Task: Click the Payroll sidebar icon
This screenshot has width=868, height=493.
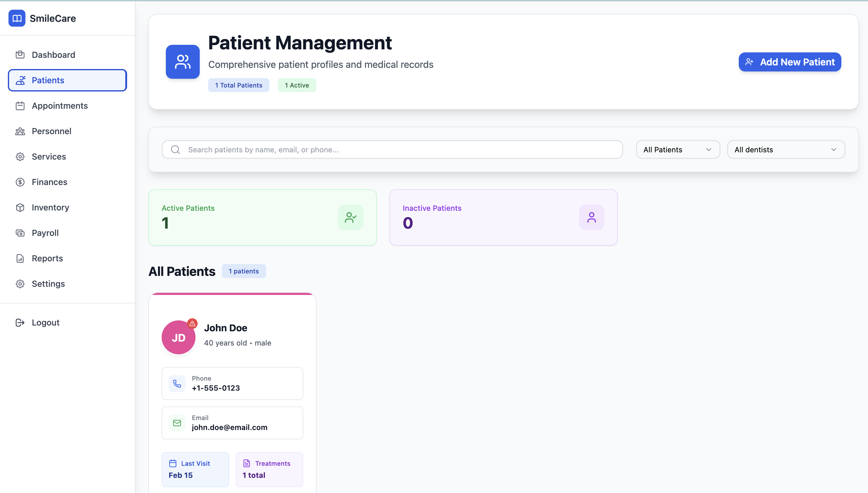Action: tap(20, 233)
